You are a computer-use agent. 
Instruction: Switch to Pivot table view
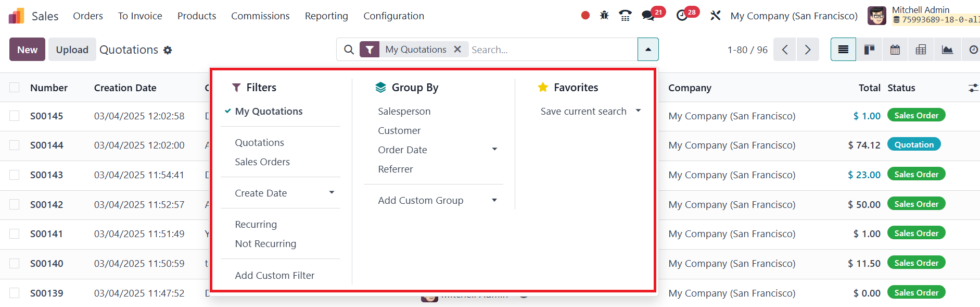(x=921, y=50)
